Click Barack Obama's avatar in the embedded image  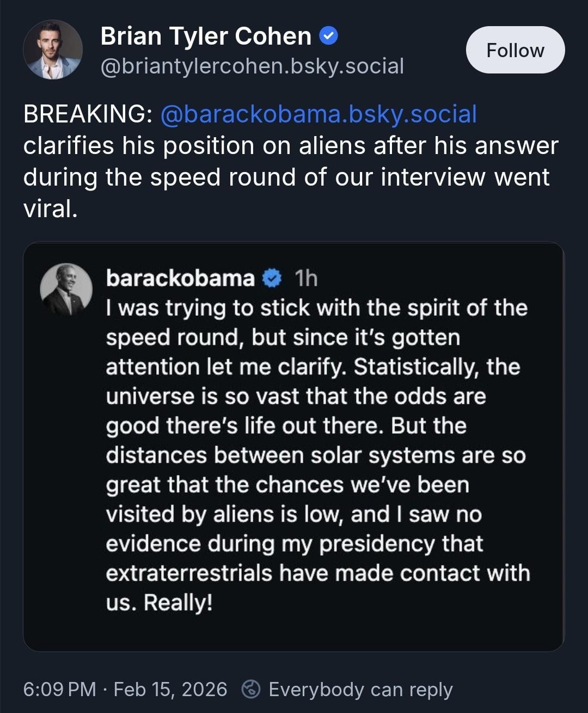tap(66, 290)
